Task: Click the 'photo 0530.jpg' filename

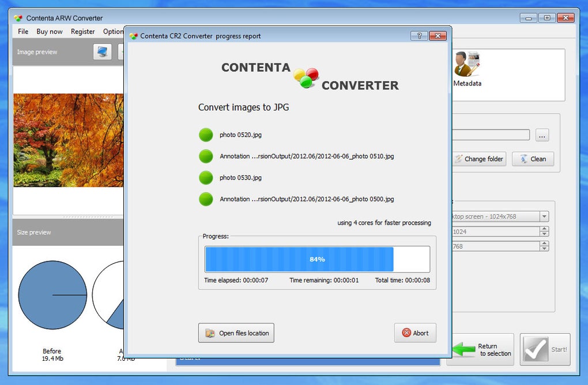Action: point(241,178)
